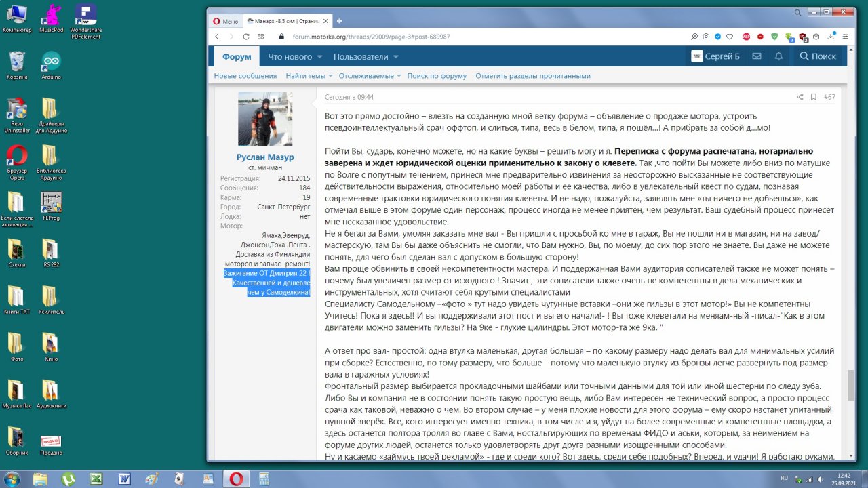Viewport: 868px width, 488px height.
Task: Click the snapshot camera icon in address bar
Action: pos(706,37)
